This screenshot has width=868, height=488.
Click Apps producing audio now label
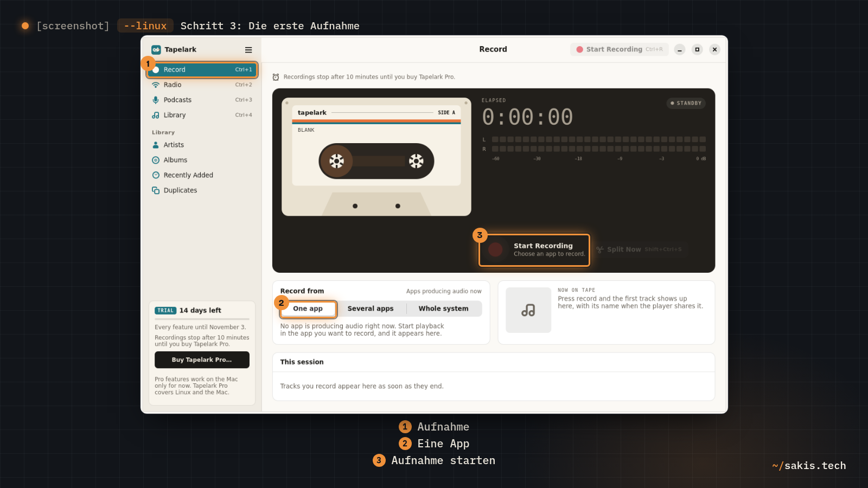pyautogui.click(x=444, y=291)
